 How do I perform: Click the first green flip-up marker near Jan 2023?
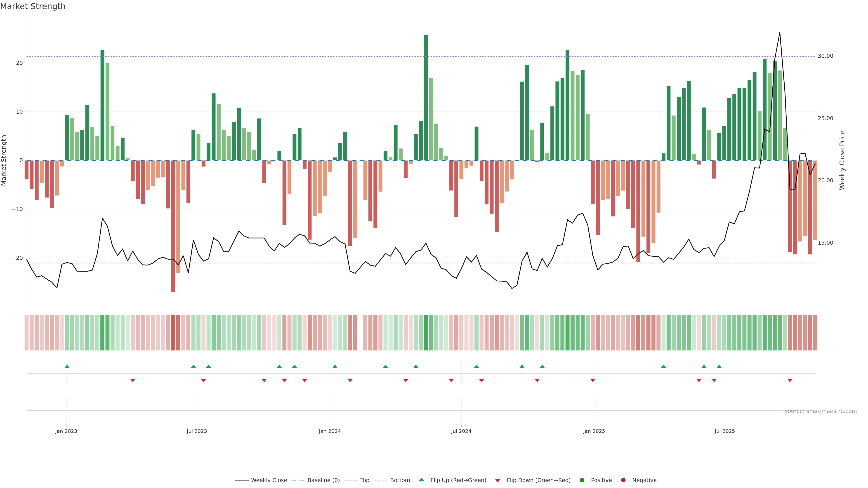[67, 366]
